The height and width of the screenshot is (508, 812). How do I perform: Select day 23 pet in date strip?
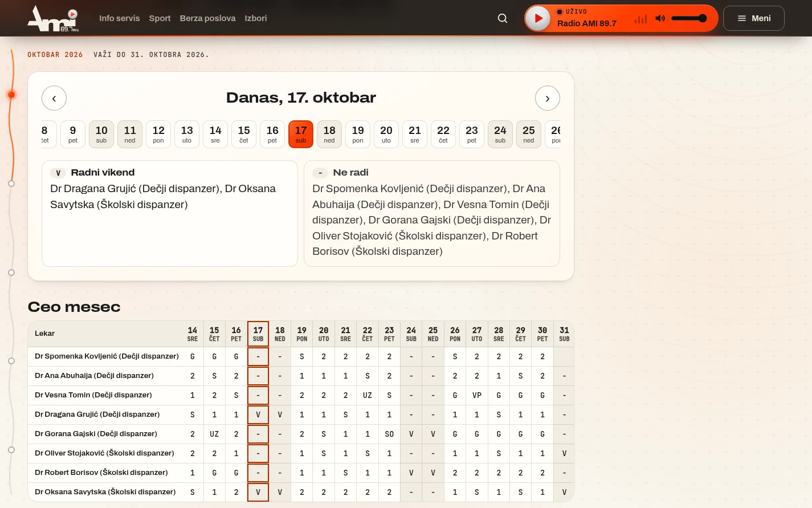(472, 134)
